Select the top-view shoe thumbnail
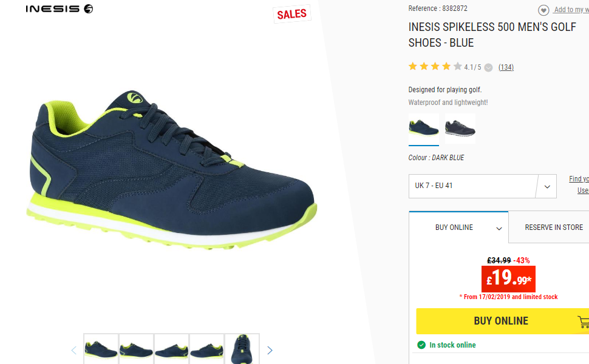The image size is (589, 364). (242, 349)
